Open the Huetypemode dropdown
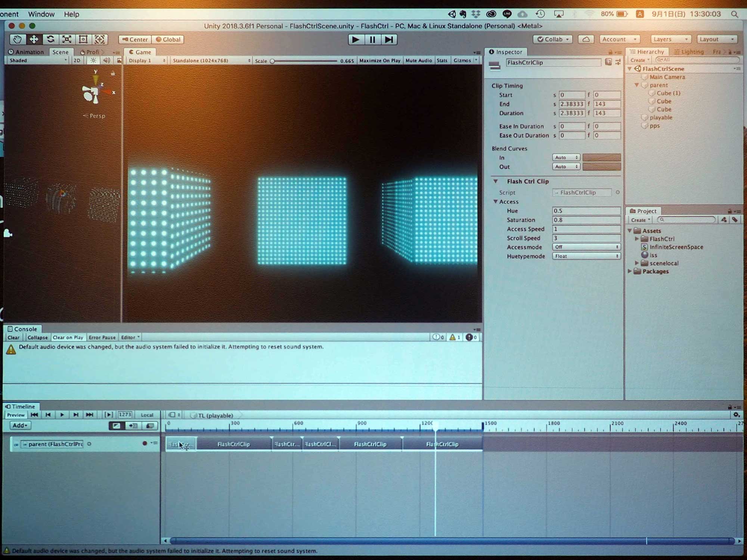Viewport: 747px width, 560px height. click(586, 256)
